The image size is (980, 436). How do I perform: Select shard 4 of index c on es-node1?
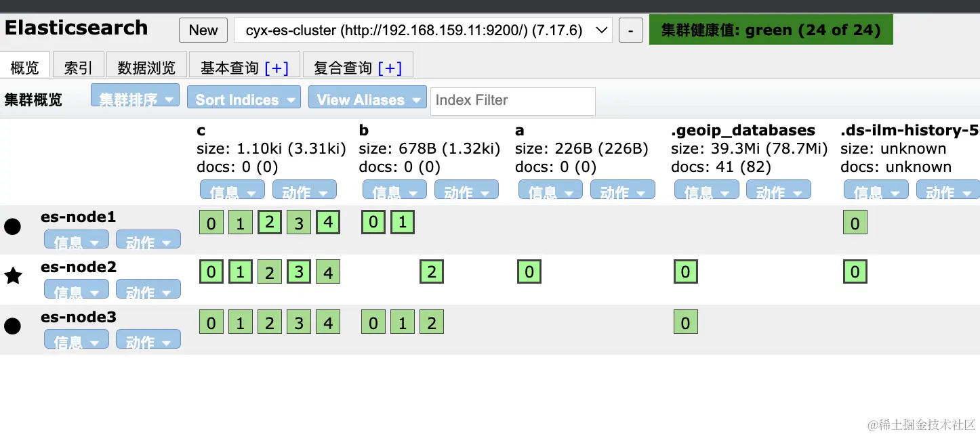point(328,222)
